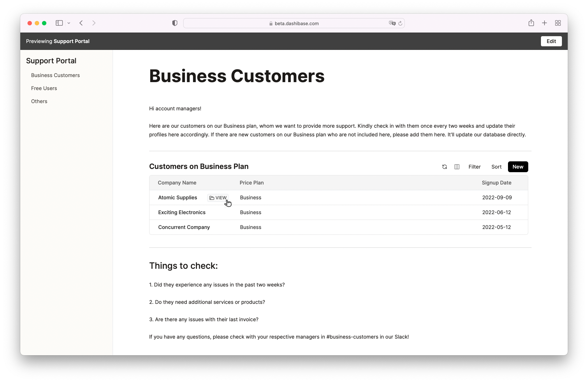Minimize the window with the yellow button
Image resolution: width=588 pixels, height=382 pixels.
37,23
